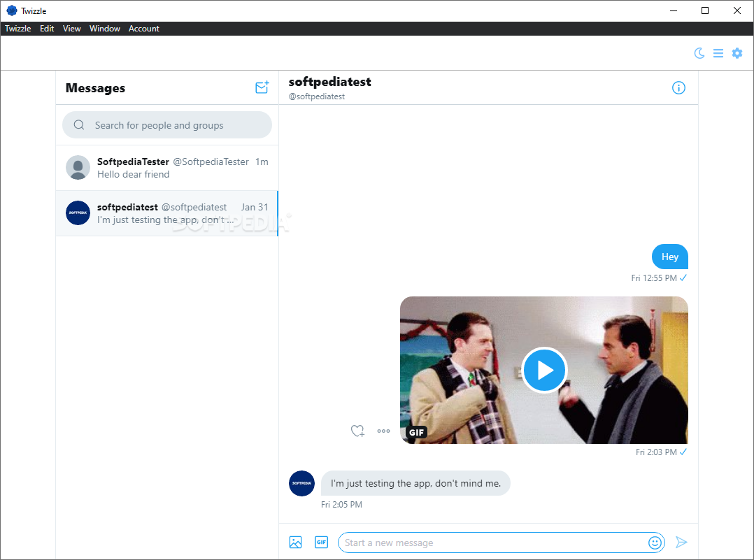Click the search magnifier icon
Screen dimensions: 754x560
79,125
